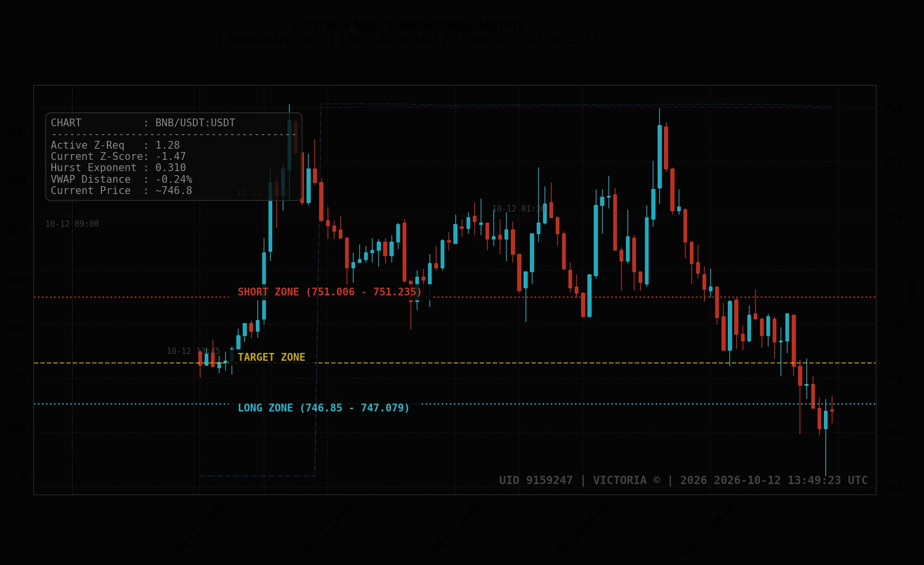924x565 pixels.
Task: Click the red 'SHORT ZONE (751.006 - 751.235)' label
Action: click(330, 292)
